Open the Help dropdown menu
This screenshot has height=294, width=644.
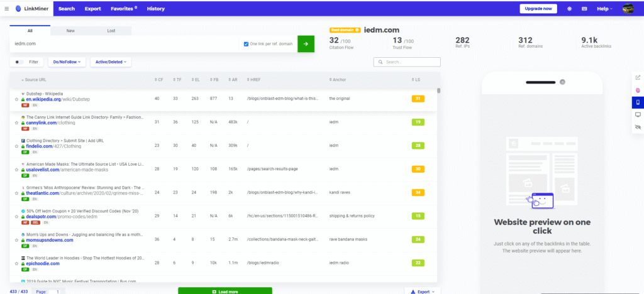pyautogui.click(x=604, y=9)
